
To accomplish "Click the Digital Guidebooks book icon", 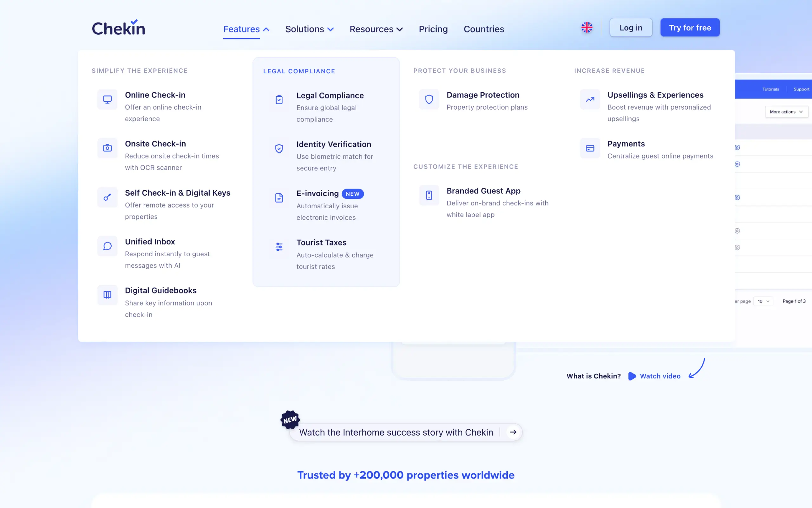I will pyautogui.click(x=108, y=295).
